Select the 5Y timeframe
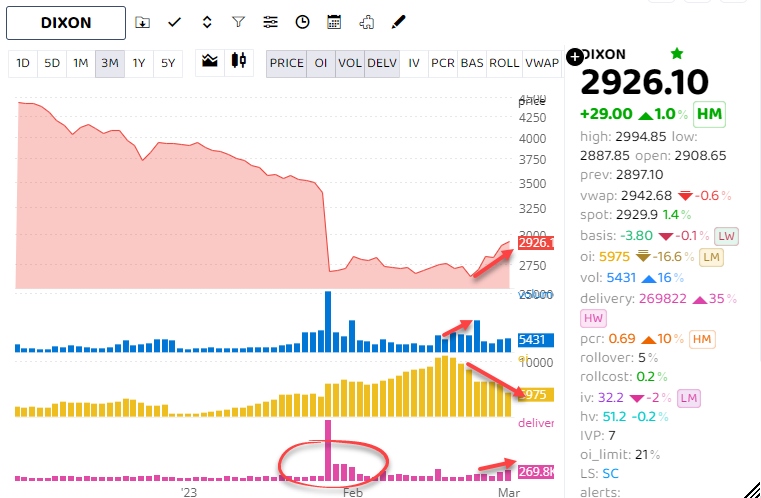This screenshot has height=498, width=761. pyautogui.click(x=168, y=63)
